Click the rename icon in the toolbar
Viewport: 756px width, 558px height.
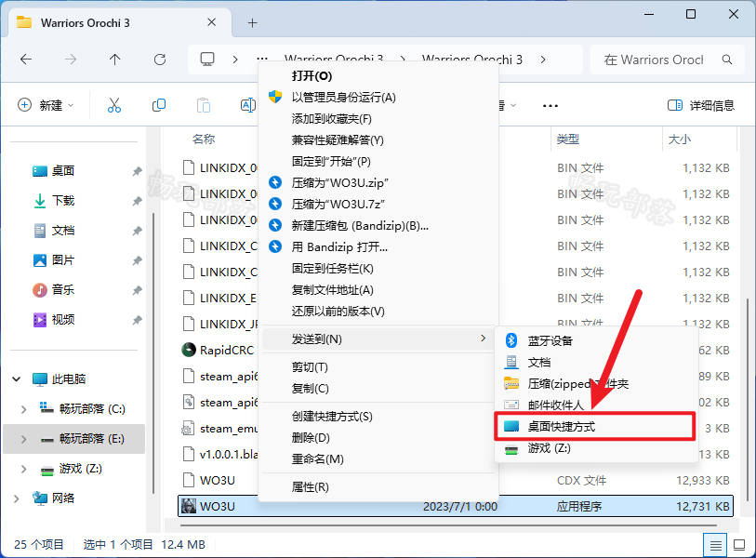[x=248, y=105]
